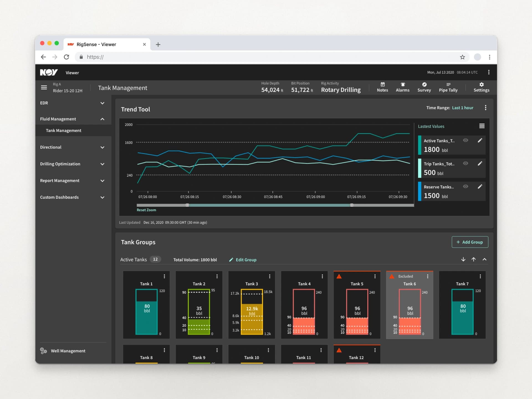Open the Survey compass icon
532x399 pixels.
[424, 85]
